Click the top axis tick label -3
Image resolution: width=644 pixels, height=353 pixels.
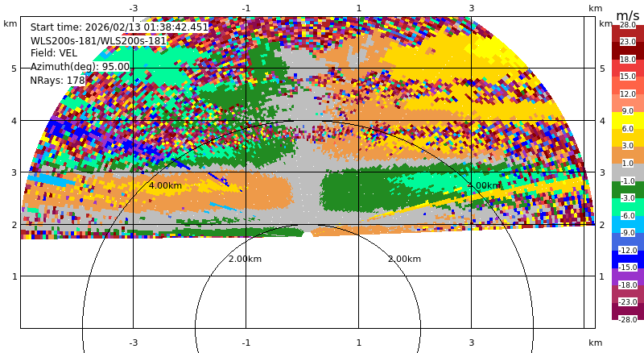133,8
